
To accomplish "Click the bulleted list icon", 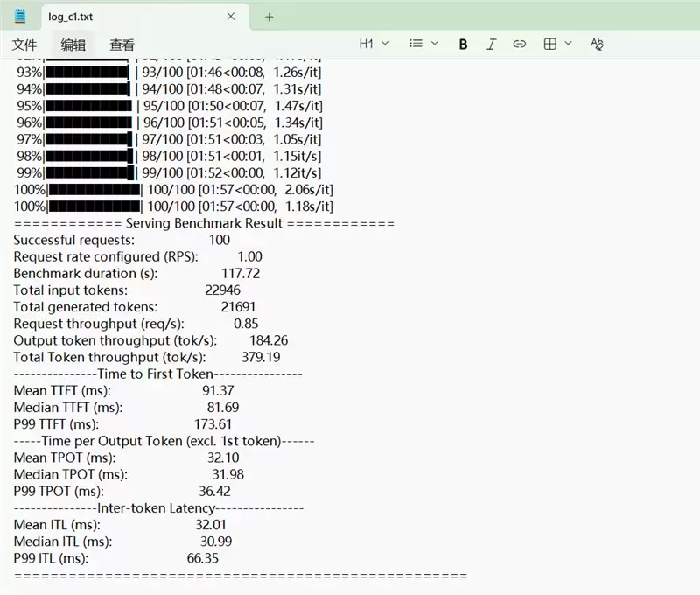I will click(416, 44).
